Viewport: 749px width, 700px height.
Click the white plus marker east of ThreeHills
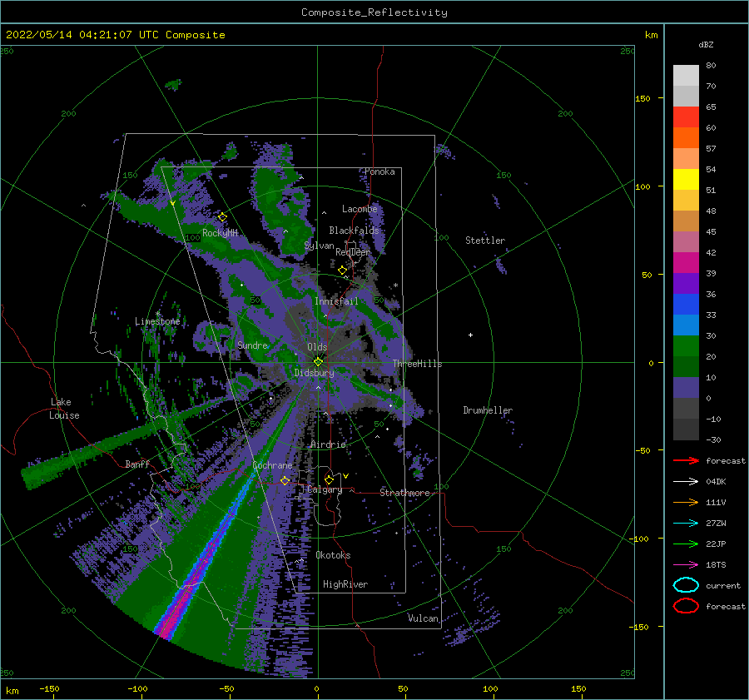pyautogui.click(x=470, y=335)
